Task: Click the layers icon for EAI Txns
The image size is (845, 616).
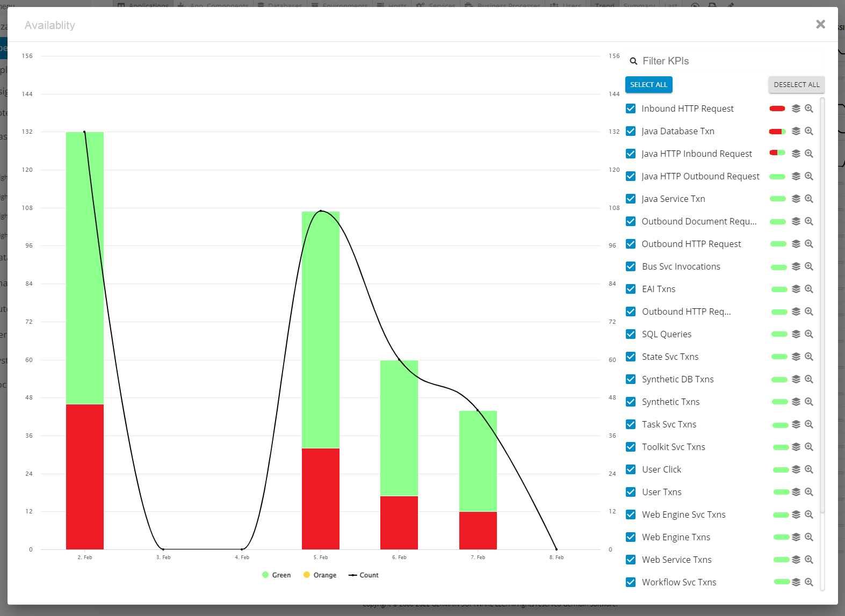Action: click(796, 289)
